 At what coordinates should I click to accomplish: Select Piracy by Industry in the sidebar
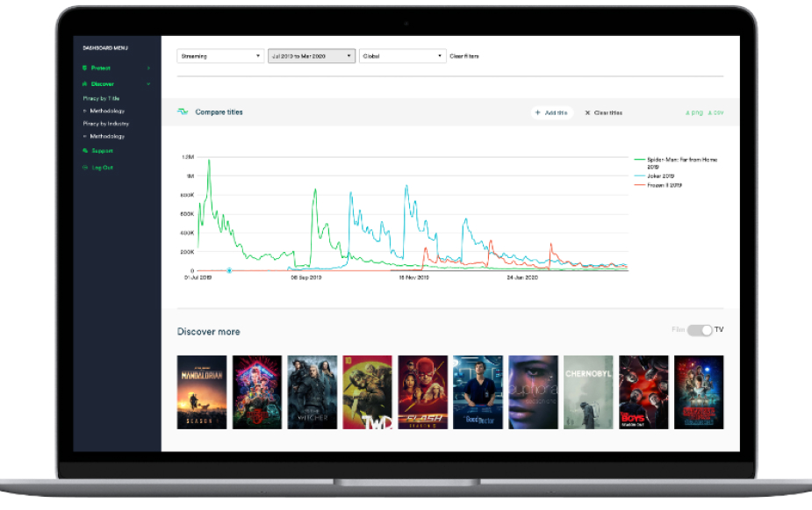pyautogui.click(x=105, y=124)
